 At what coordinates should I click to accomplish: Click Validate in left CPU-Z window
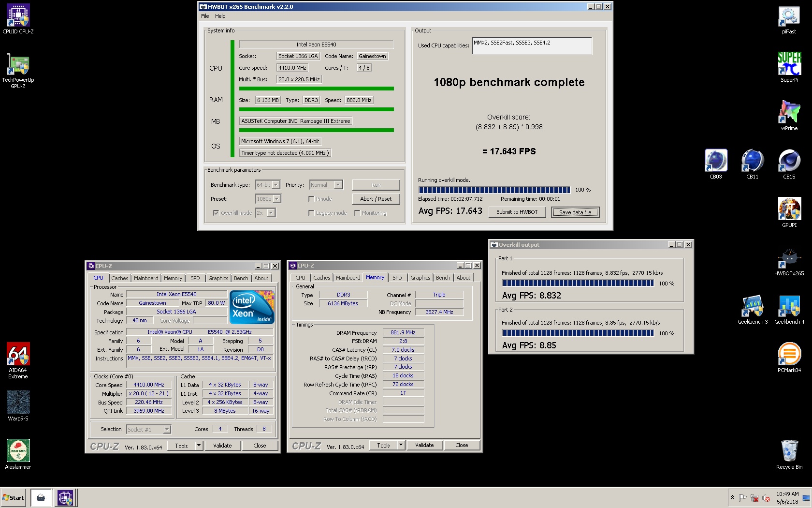tap(222, 446)
